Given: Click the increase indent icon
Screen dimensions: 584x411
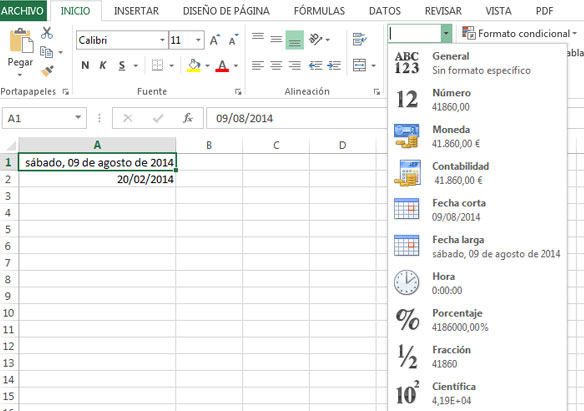Looking at the screenshot, I should point(334,66).
